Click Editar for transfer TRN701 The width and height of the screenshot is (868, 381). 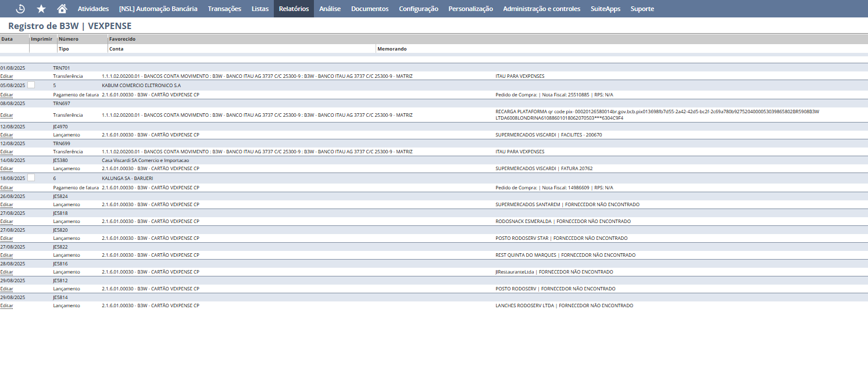pos(6,76)
